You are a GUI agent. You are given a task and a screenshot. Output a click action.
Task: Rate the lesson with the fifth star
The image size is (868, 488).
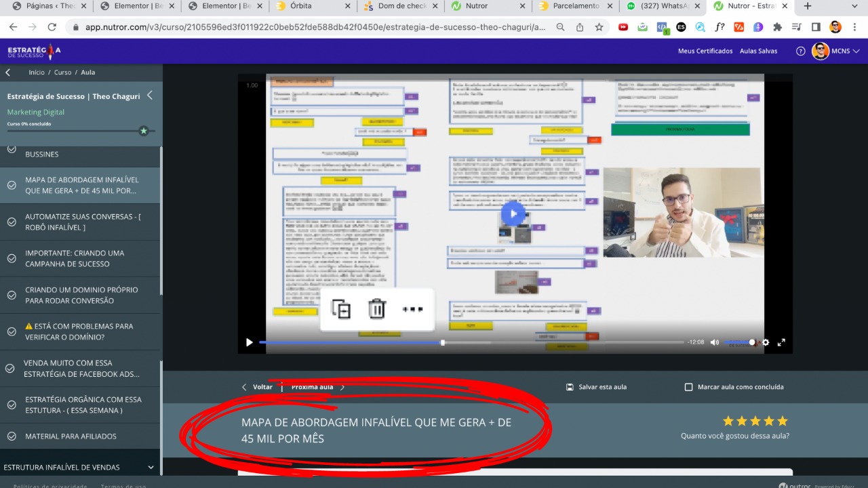783,421
